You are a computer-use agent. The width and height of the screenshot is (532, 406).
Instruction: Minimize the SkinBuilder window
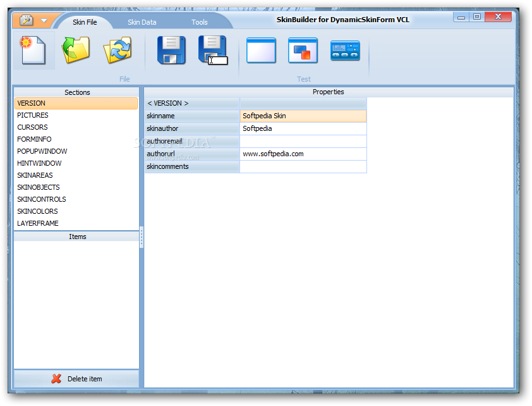click(461, 17)
